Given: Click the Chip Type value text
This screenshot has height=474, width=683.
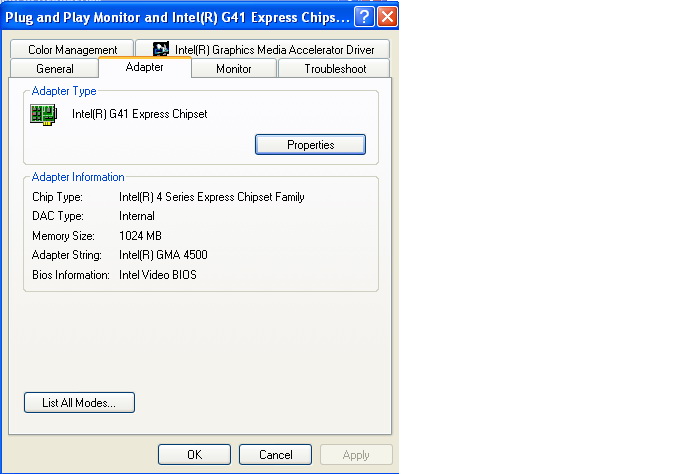Looking at the screenshot, I should [211, 197].
